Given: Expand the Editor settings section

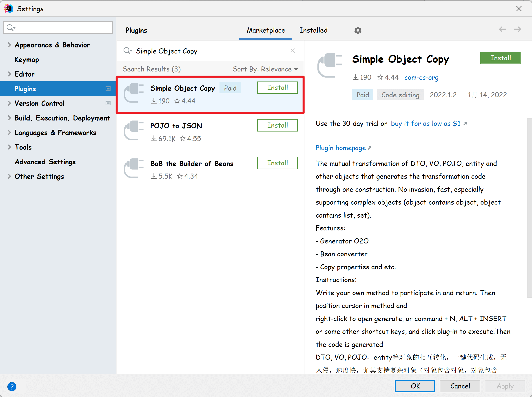Looking at the screenshot, I should click(x=9, y=74).
